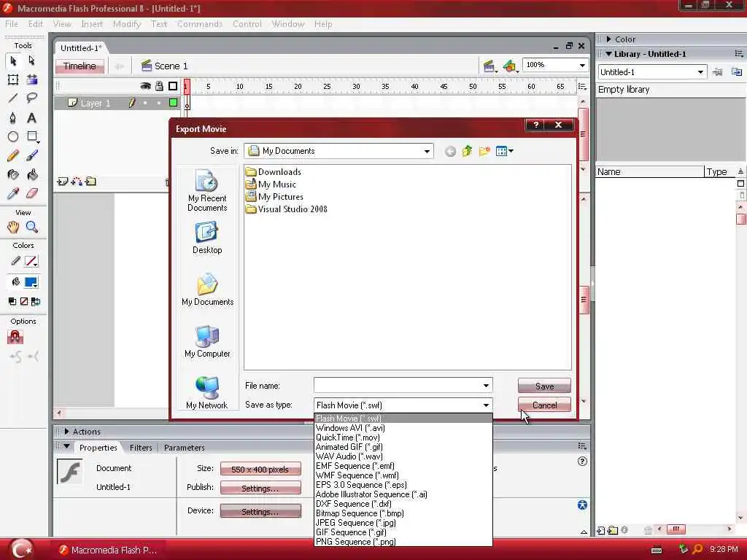Select the Lasso tool
This screenshot has height=560, width=747.
point(32,98)
